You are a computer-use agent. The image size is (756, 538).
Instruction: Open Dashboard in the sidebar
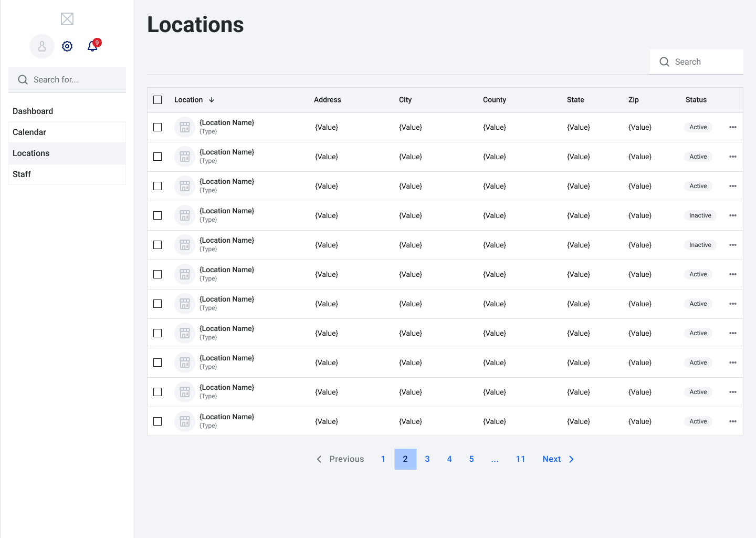(x=33, y=111)
